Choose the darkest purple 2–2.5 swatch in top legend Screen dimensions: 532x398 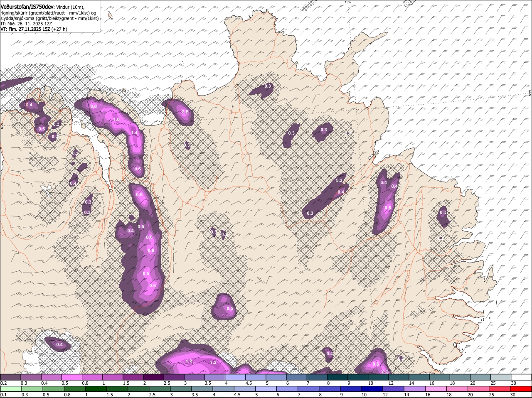153,377
